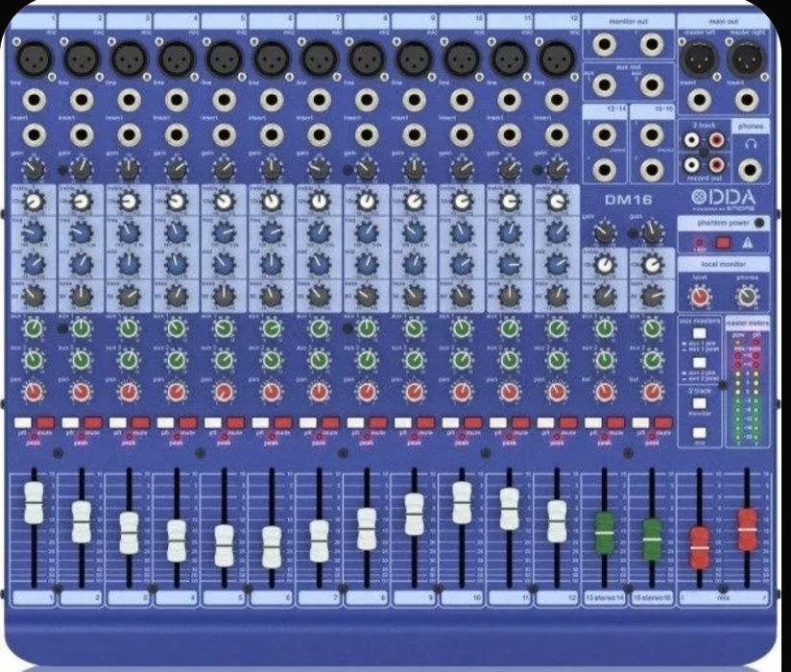This screenshot has width=791, height=672.
Task: Click the left monitor out jack
Action: tap(605, 44)
